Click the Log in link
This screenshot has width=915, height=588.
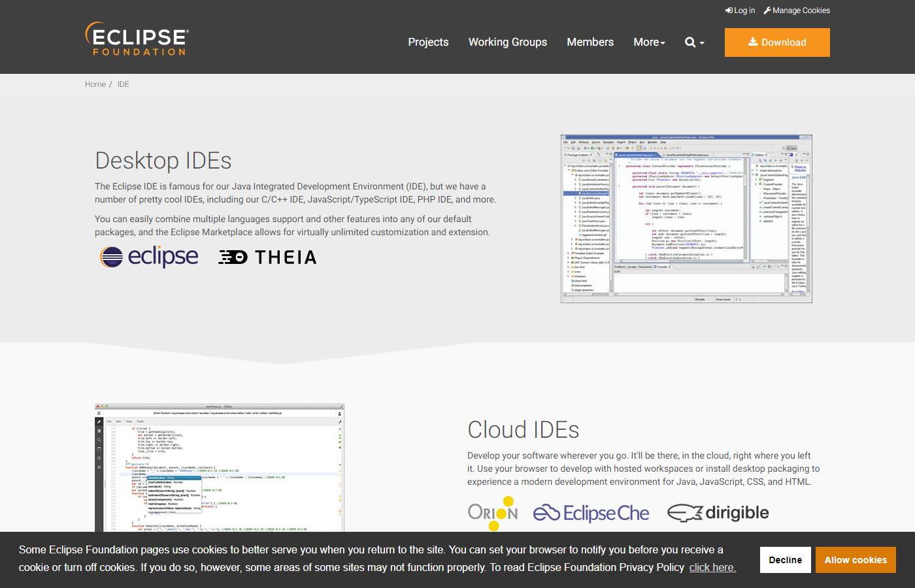(x=740, y=10)
